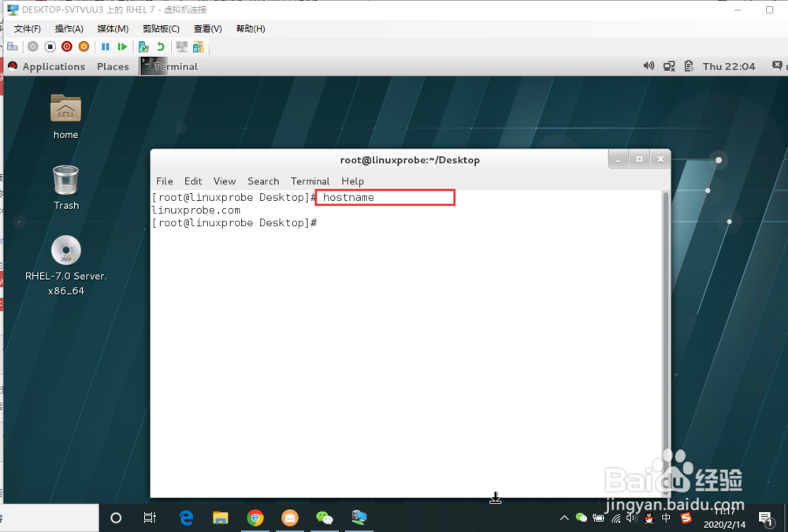Screen dimensions: 788x532
Task: Open the Search menu in the terminal
Action: (263, 181)
